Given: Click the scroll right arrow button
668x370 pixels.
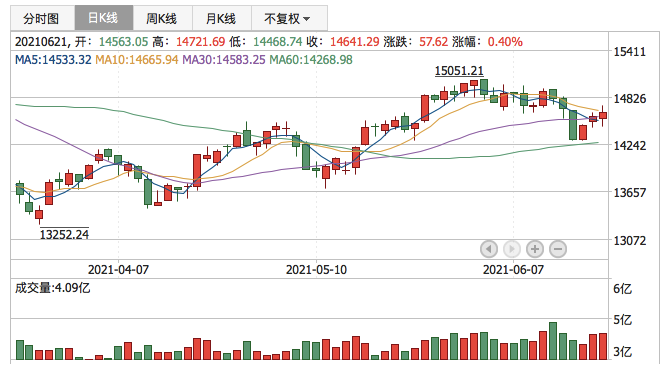Looking at the screenshot, I should point(512,249).
